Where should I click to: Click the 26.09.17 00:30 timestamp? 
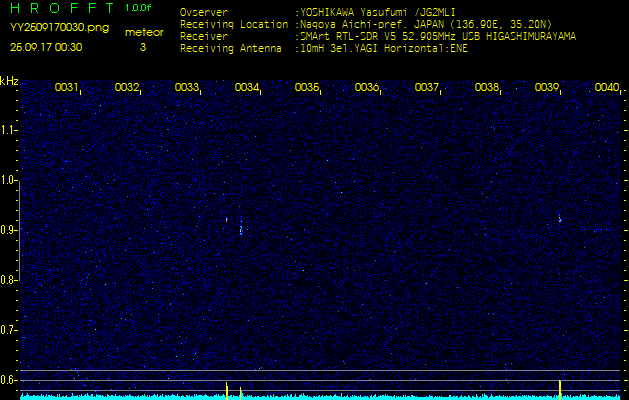tap(46, 47)
